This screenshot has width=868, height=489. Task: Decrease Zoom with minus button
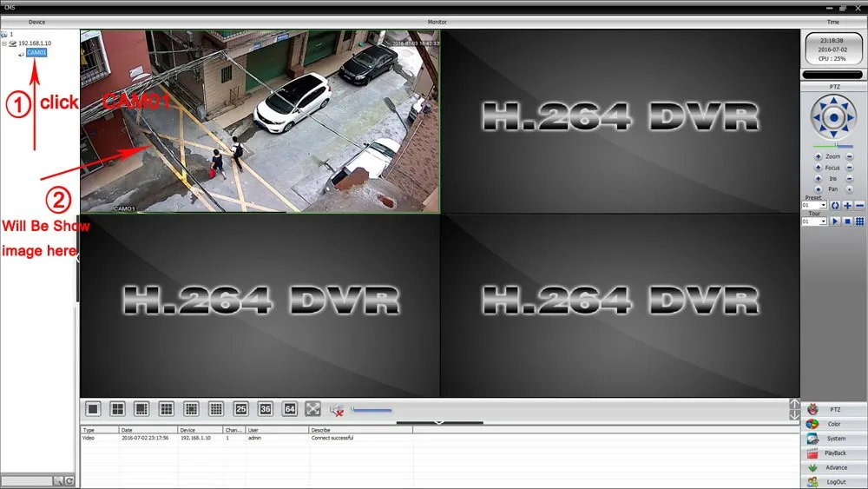pos(849,156)
